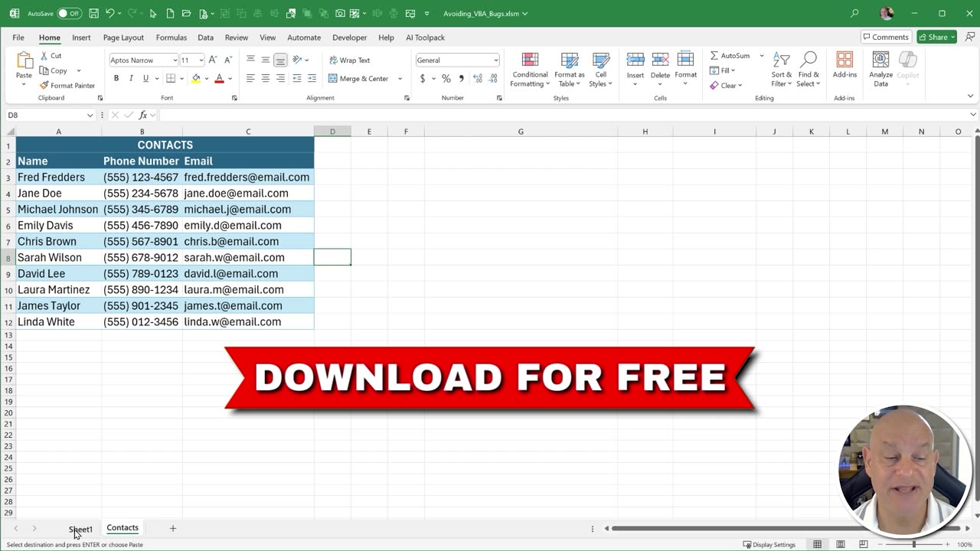Open the AI Toolpack tab
Image resolution: width=980 pixels, height=551 pixels.
425,37
